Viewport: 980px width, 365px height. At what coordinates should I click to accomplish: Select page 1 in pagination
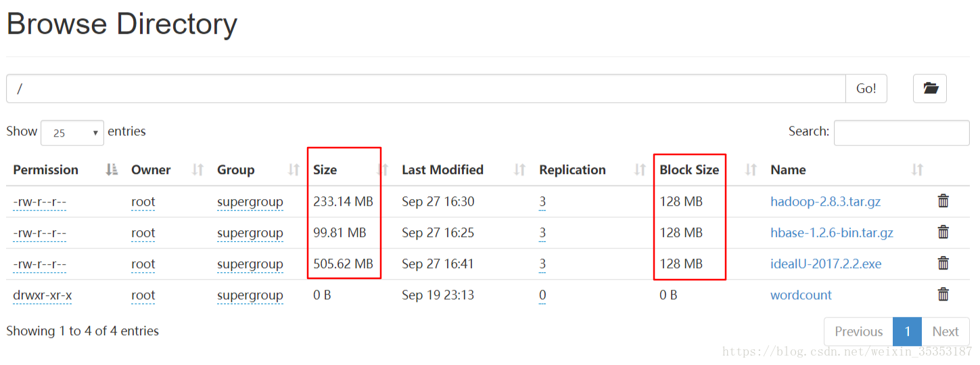pos(908,332)
